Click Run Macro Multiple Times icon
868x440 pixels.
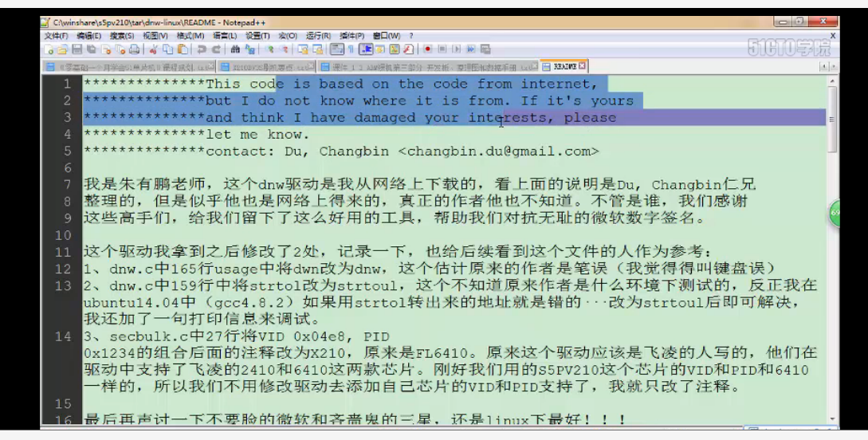point(470,49)
